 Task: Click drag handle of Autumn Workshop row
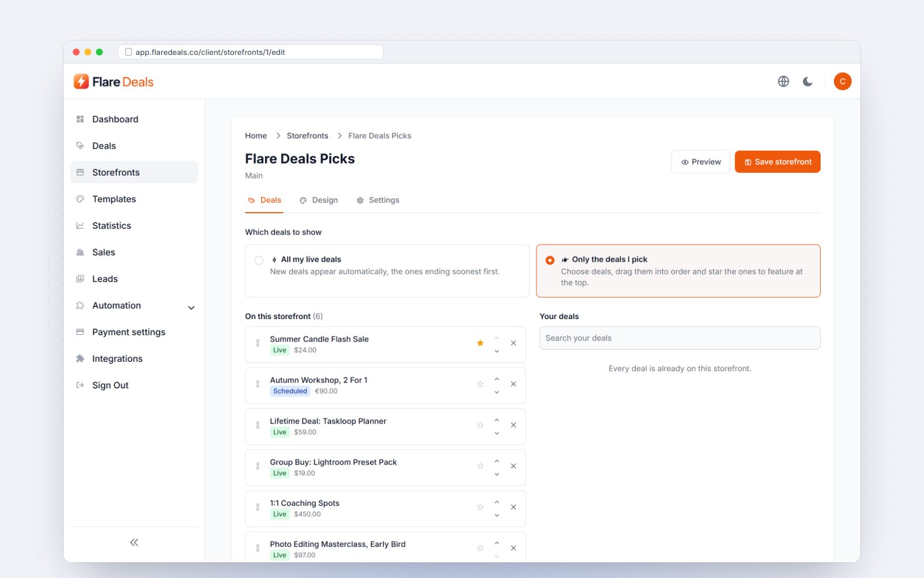258,384
